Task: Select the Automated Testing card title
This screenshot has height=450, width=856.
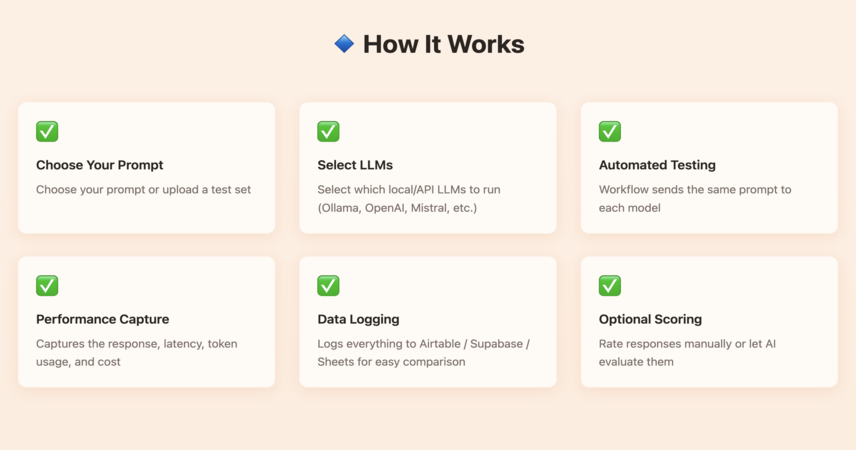Action: pyautogui.click(x=657, y=165)
